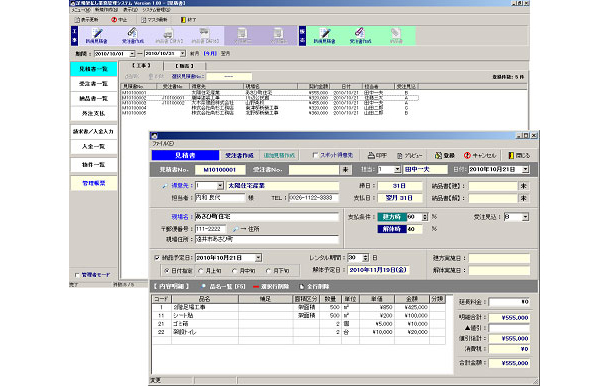Click the order-creation icon in green 販売 band
The width and height of the screenshot is (610, 386).
(360, 33)
